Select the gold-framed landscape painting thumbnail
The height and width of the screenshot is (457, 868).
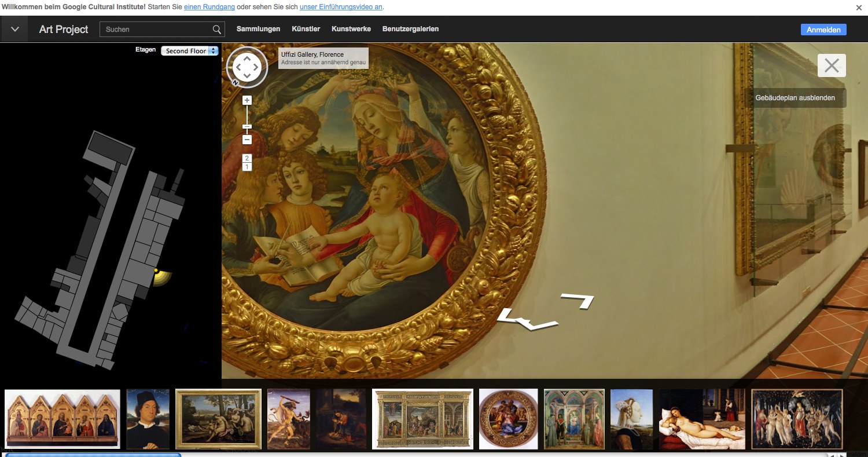click(x=219, y=419)
